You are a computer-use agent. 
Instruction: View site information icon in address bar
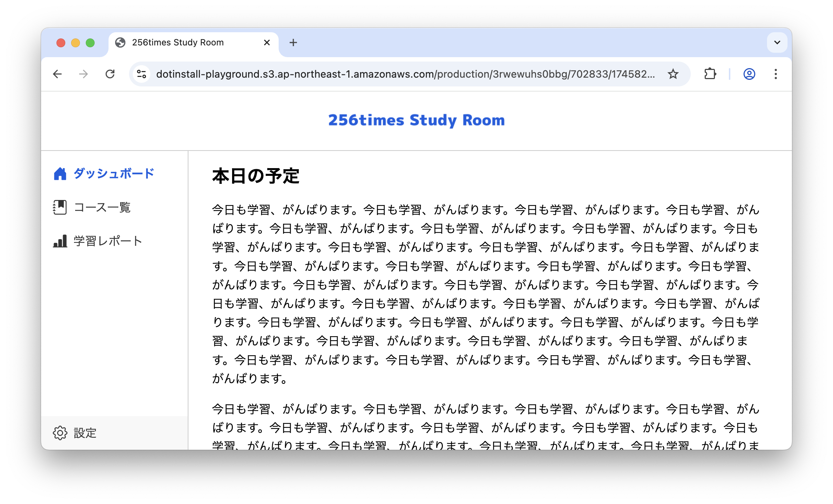[142, 74]
